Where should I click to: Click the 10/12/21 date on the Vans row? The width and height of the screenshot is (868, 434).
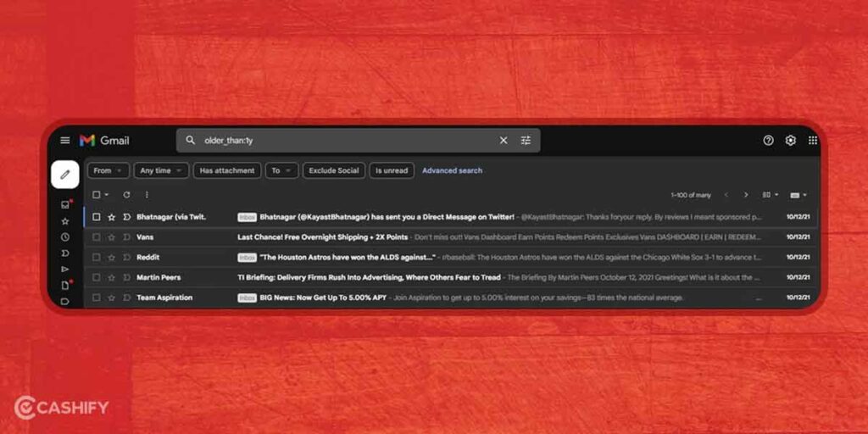[798, 237]
